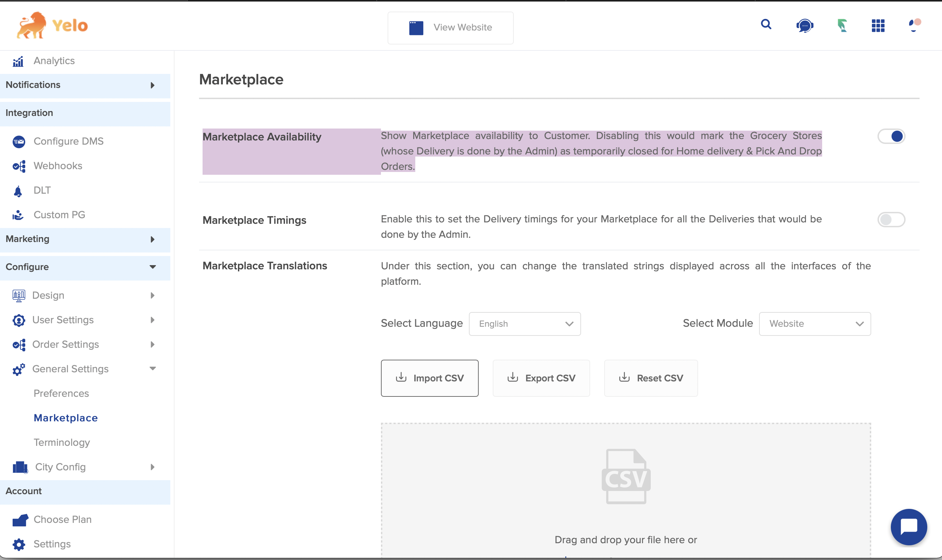Click the CSV file icon in drop zone

[626, 476]
